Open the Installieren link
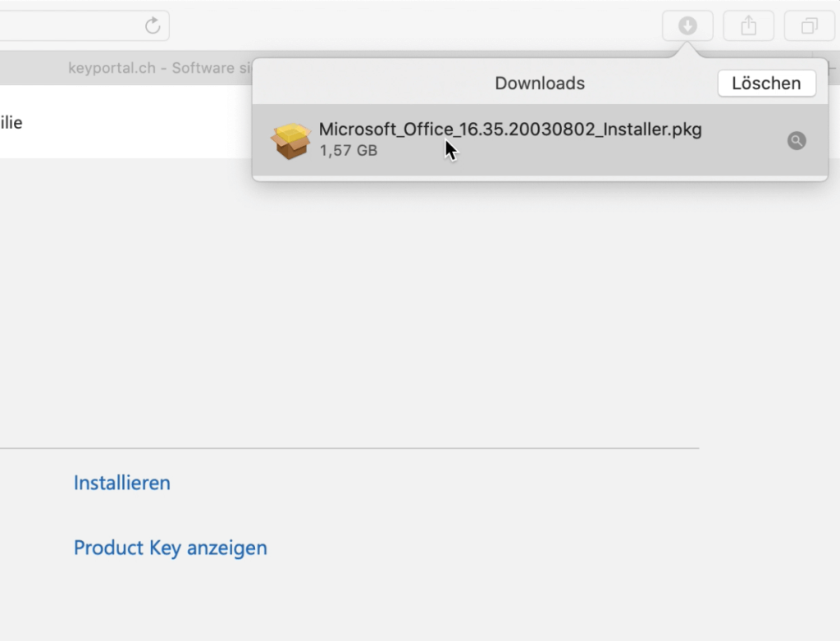 [121, 483]
